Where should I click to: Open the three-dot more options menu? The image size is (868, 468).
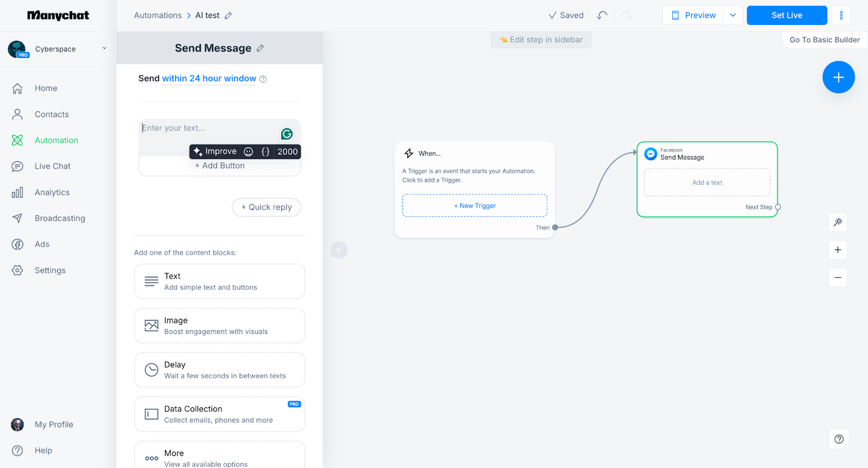841,15
